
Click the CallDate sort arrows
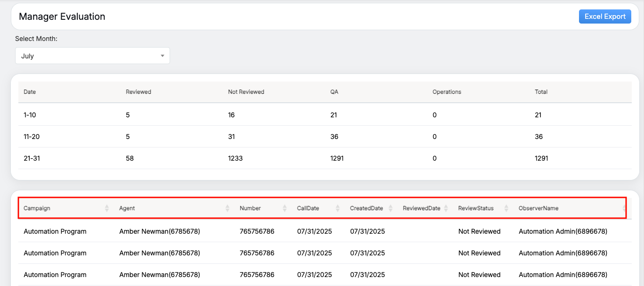point(338,208)
